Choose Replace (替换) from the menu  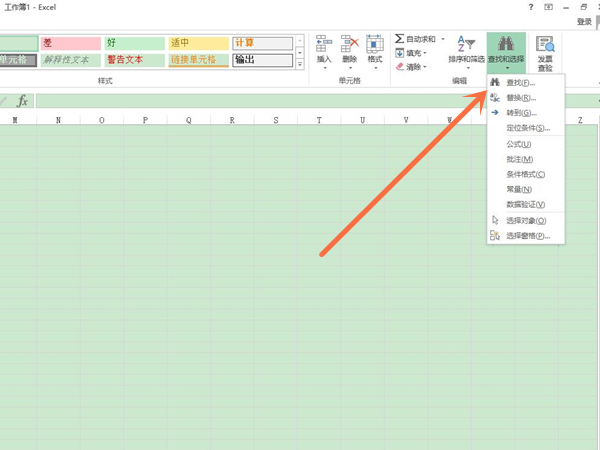pyautogui.click(x=520, y=98)
